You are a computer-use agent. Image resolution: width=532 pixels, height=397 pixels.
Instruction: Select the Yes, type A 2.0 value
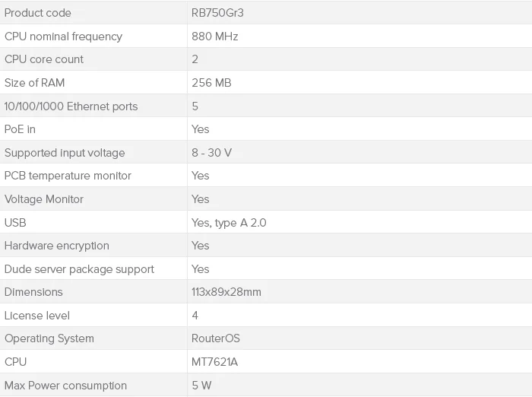[x=229, y=223]
